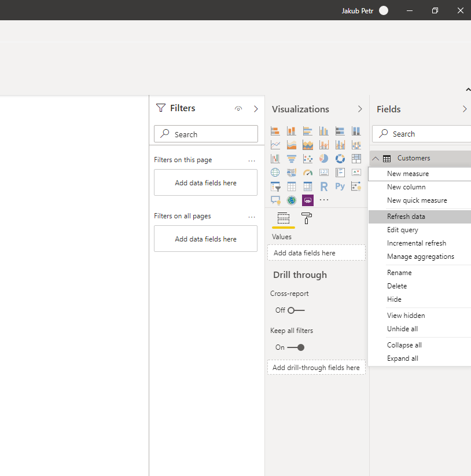Insert the Q&A visual
The height and width of the screenshot is (476, 471).
[275, 200]
